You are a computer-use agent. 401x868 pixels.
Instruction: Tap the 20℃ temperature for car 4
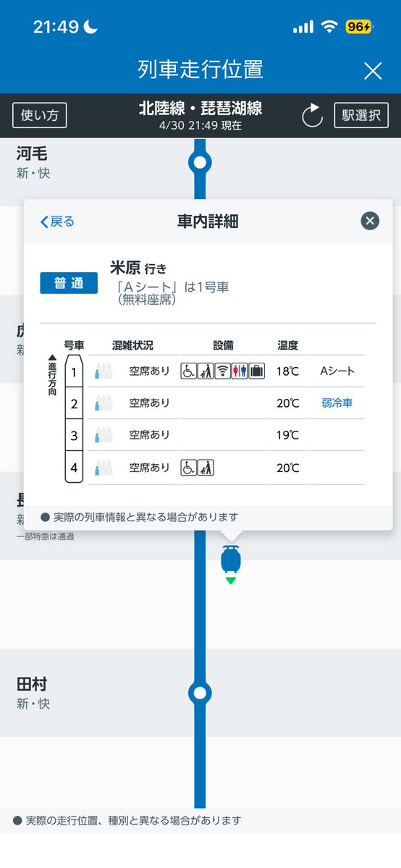(288, 468)
